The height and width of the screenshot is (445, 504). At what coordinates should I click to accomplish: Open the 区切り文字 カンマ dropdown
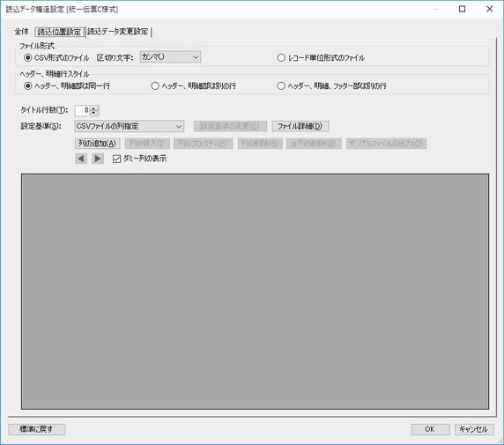point(170,57)
